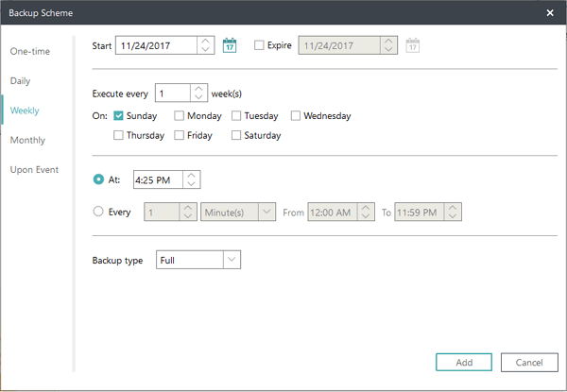Decrease the Every interval number
The image size is (567, 392).
tap(188, 215)
